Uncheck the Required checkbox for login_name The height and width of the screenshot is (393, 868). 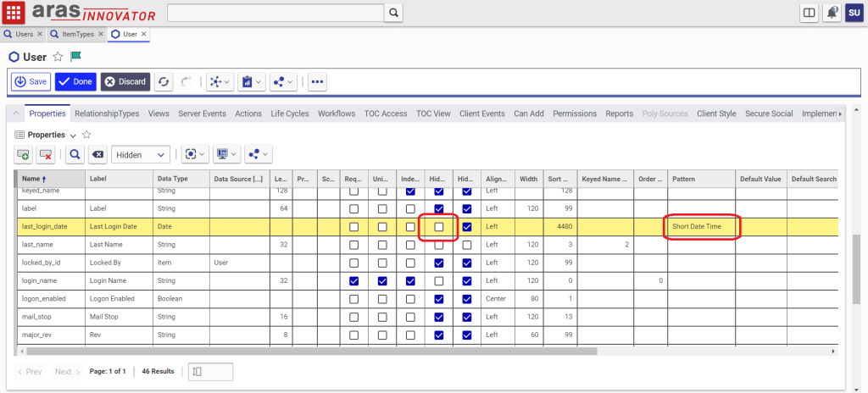(x=354, y=280)
